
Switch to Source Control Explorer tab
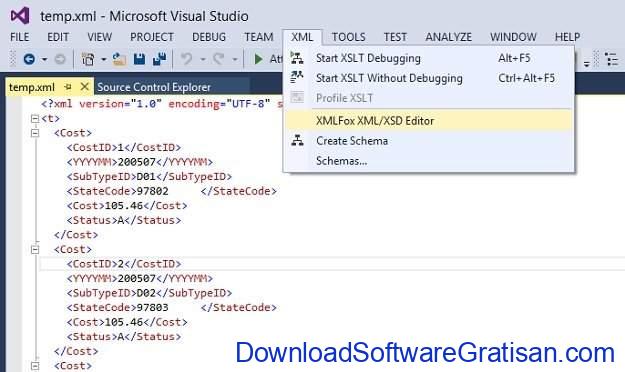tap(154, 87)
